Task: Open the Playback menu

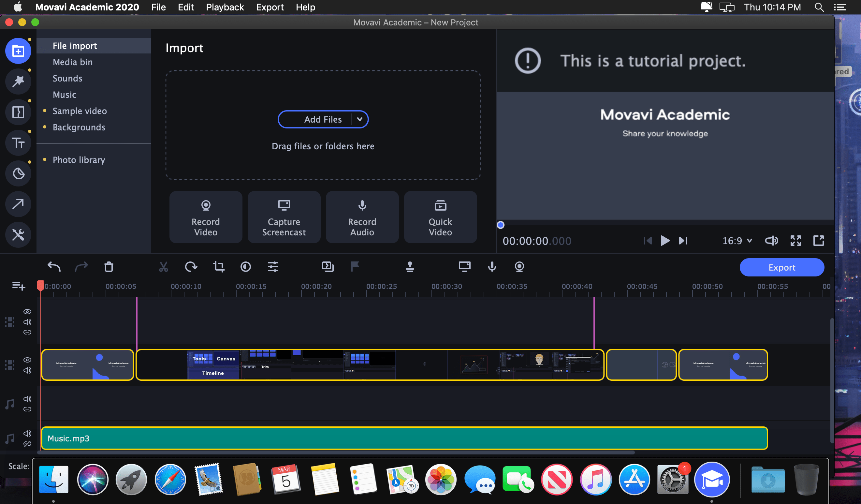Action: [225, 7]
